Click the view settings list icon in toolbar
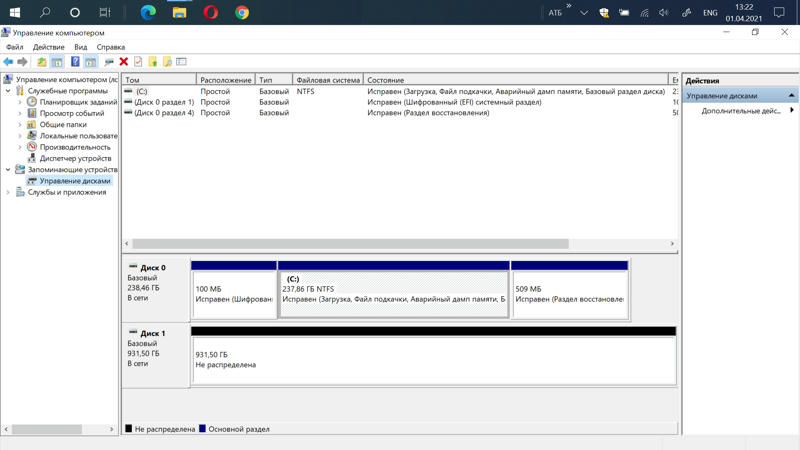This screenshot has width=800, height=450. (181, 62)
